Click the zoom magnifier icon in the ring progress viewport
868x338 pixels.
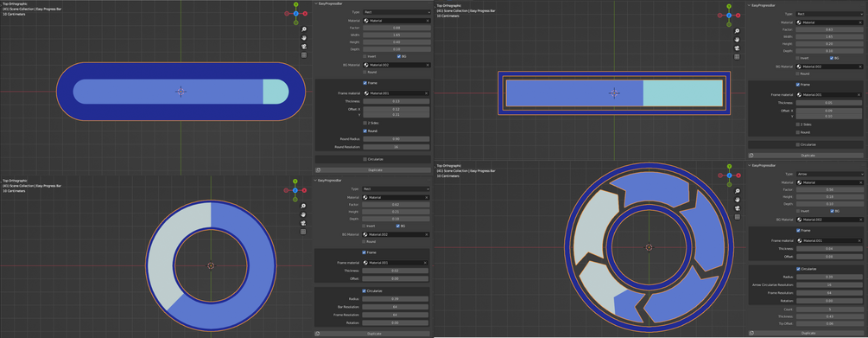click(303, 206)
